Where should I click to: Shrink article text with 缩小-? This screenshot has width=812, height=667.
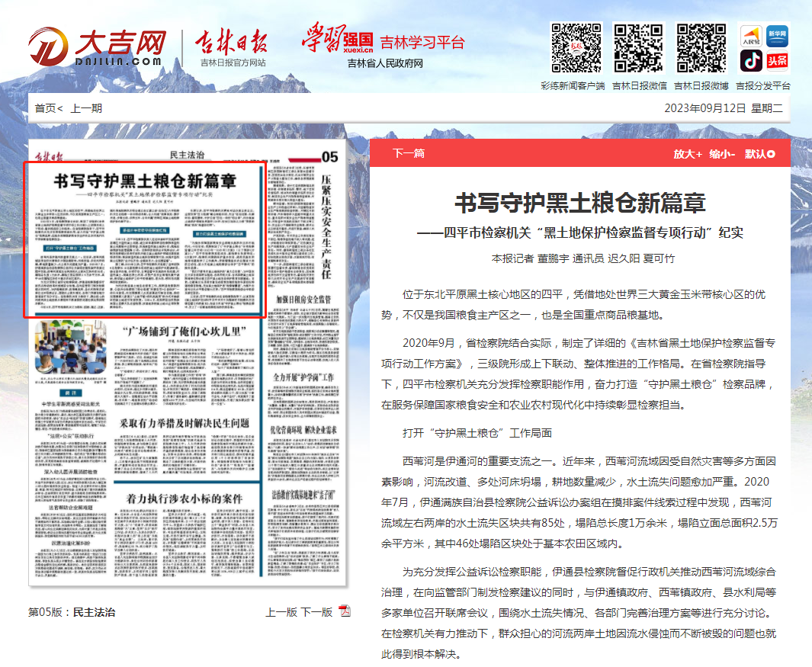pyautogui.click(x=722, y=154)
